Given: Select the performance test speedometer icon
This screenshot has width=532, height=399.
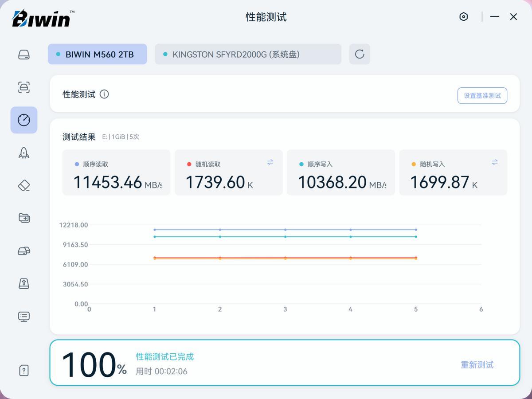Looking at the screenshot, I should point(24,120).
